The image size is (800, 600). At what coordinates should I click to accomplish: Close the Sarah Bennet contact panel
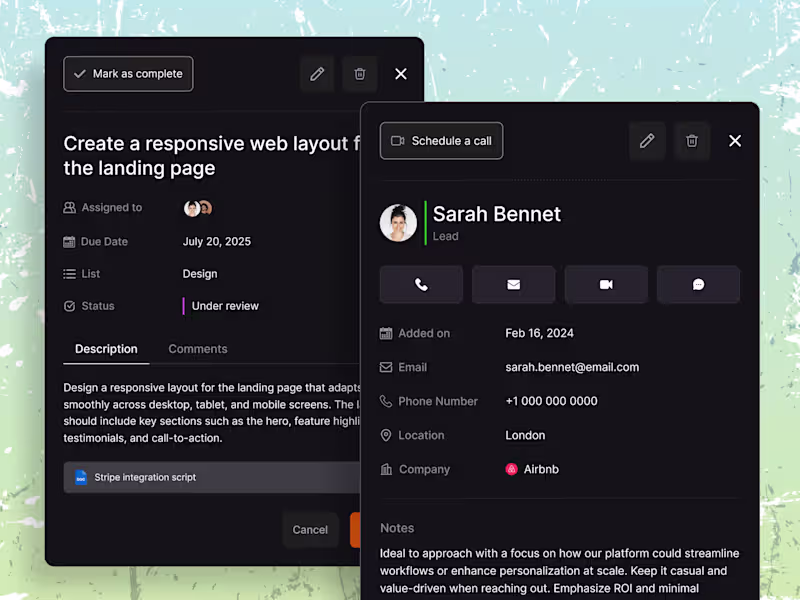coord(735,141)
